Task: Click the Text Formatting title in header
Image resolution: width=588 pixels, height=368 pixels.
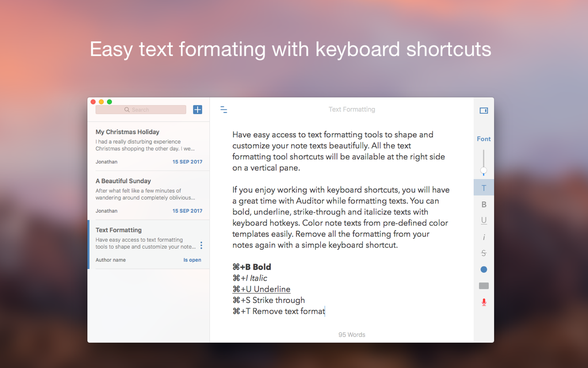Action: pyautogui.click(x=352, y=109)
